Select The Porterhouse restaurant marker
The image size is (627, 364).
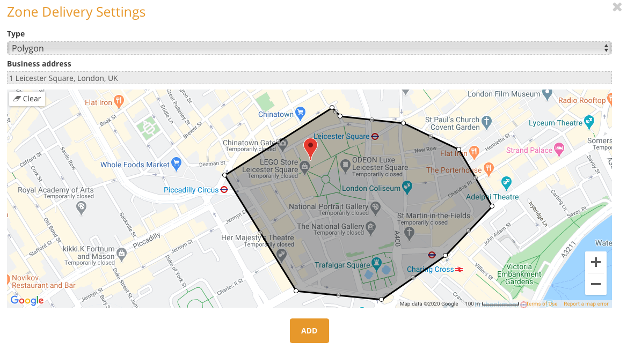(489, 168)
